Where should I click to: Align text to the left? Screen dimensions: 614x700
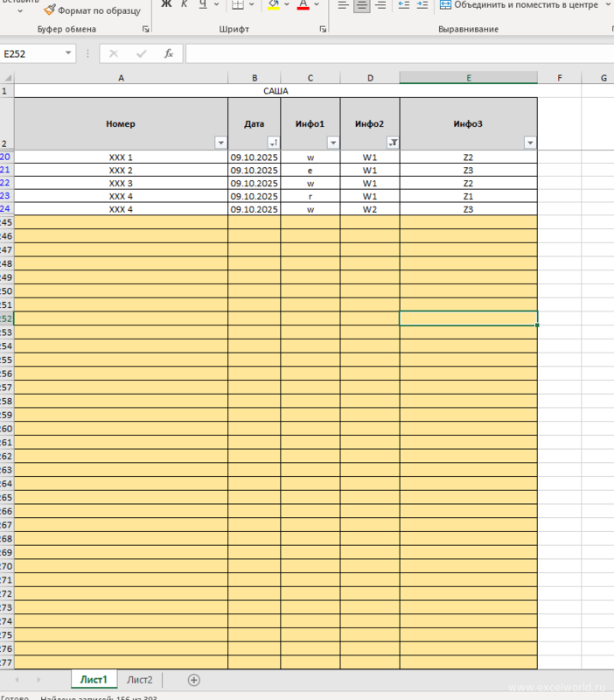tap(343, 5)
